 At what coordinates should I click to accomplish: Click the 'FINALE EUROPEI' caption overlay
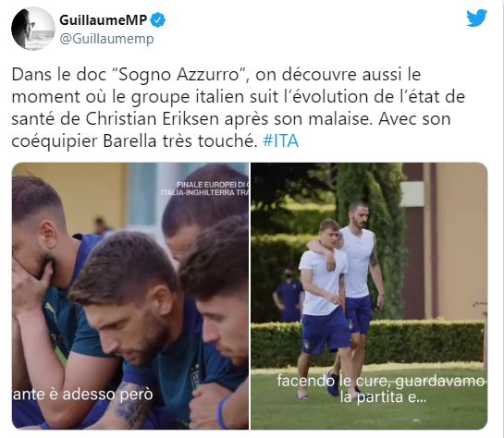[x=204, y=189]
